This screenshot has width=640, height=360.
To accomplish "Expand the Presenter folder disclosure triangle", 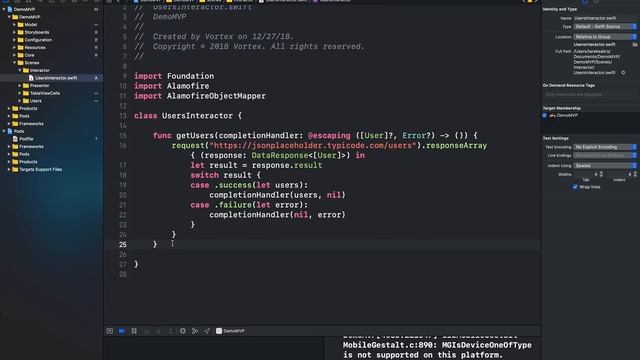I will [20, 86].
